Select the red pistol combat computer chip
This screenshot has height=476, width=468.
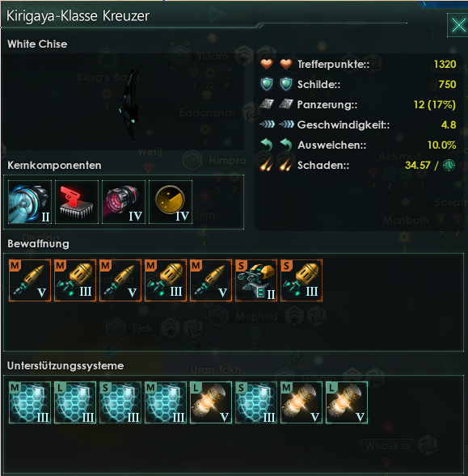pyautogui.click(x=77, y=202)
